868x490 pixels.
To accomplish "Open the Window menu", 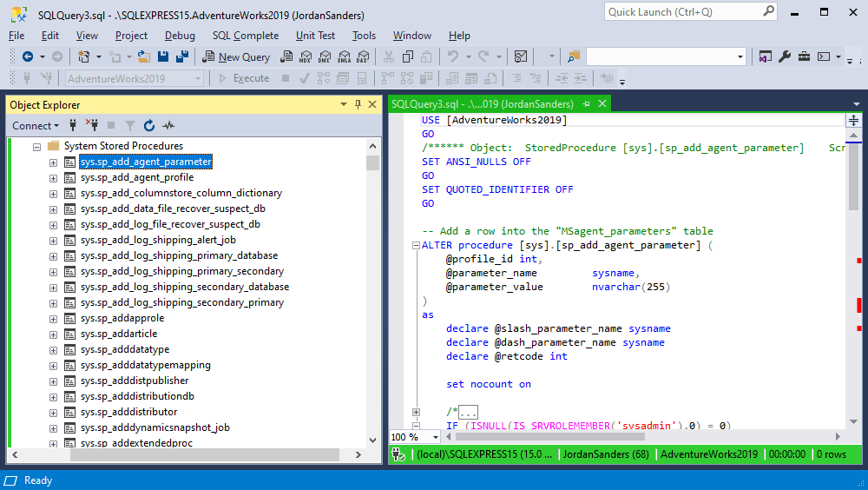I will pos(411,36).
